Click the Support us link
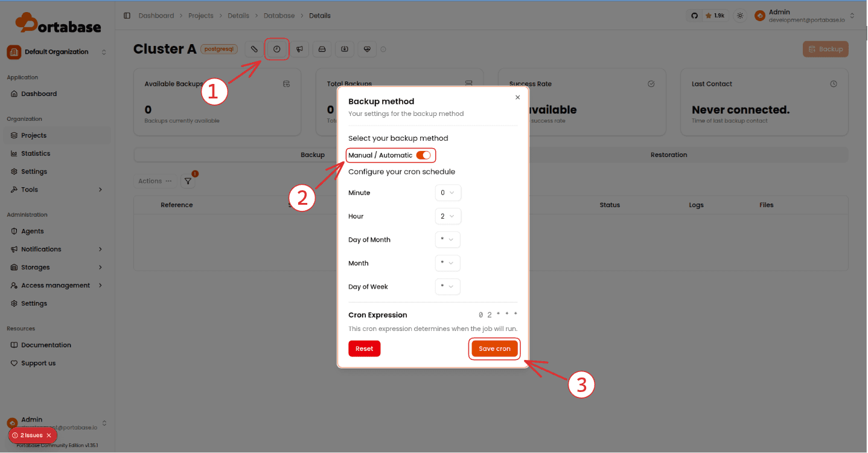Screen dimensions: 868x453 pyautogui.click(x=57, y=364)
